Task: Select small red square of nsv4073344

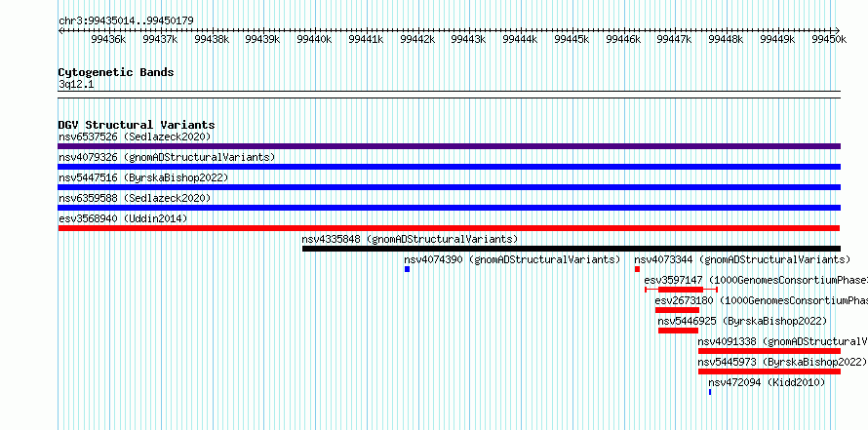Action: [637, 269]
